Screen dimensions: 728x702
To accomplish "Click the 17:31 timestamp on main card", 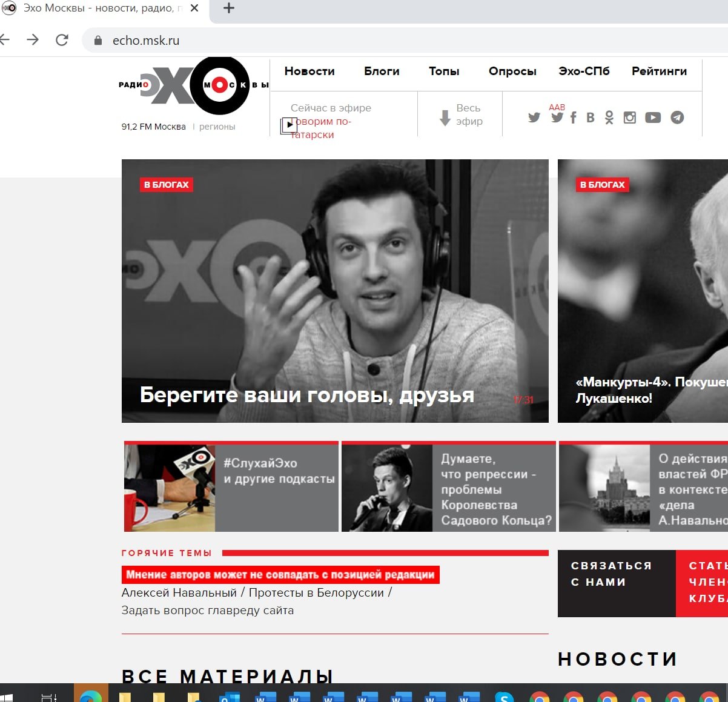I will click(x=524, y=400).
